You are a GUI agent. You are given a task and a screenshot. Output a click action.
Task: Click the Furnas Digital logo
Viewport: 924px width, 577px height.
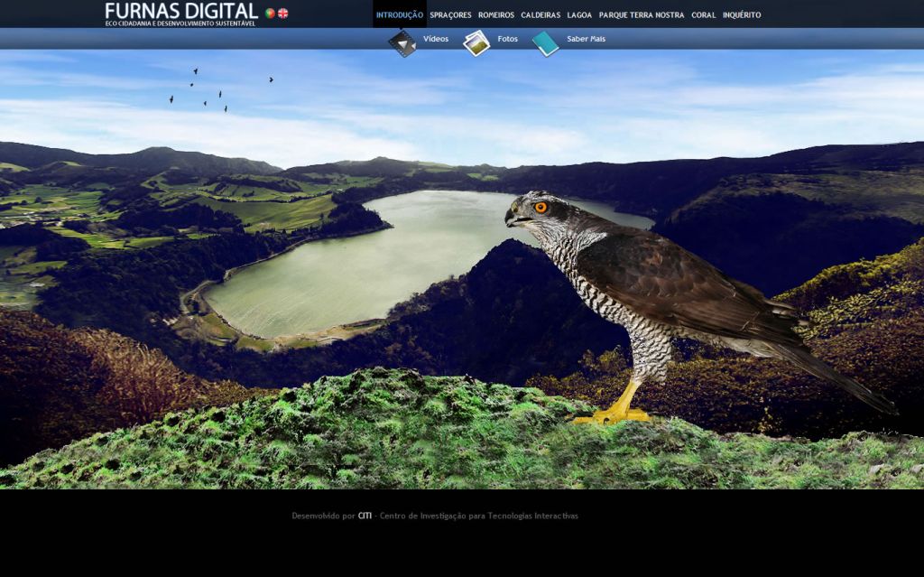181,14
